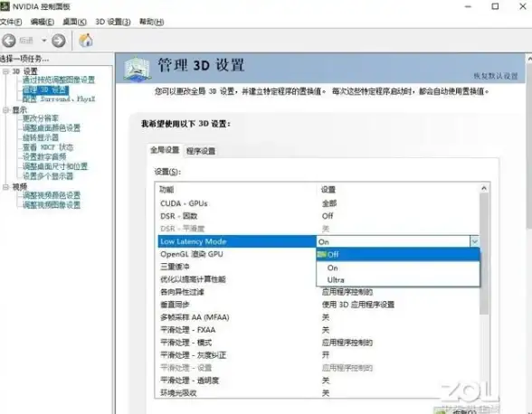This screenshot has height=414, width=532.
Task: Select 更改分辨率 in the tree
Action: pyautogui.click(x=41, y=118)
